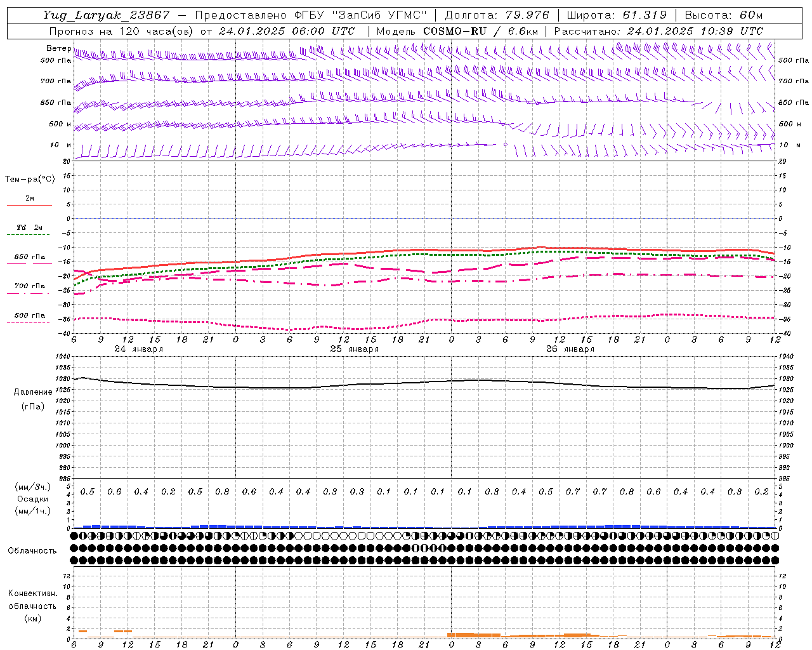Viewport: 812px width, 650px height.
Task: Click the text Предоставлено ФГБУ "ЗапСиб УГМС"
Action: tap(311, 15)
